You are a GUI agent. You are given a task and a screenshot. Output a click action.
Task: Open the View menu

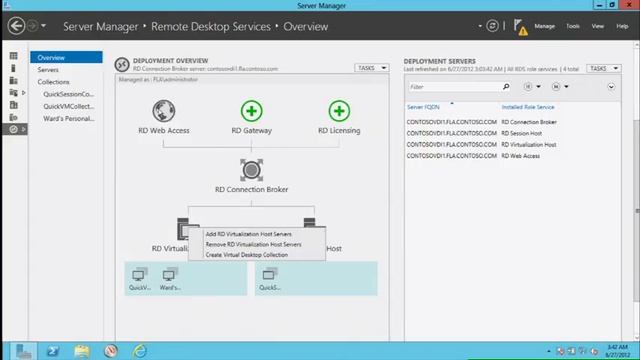coord(598,26)
